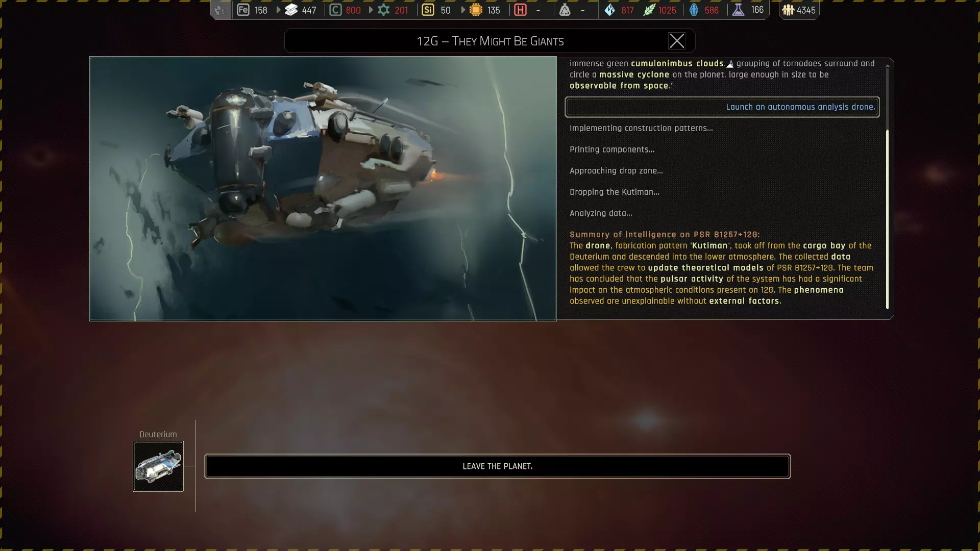Click the grey triangle resource icon
Image resolution: width=980 pixels, height=551 pixels.
565,10
